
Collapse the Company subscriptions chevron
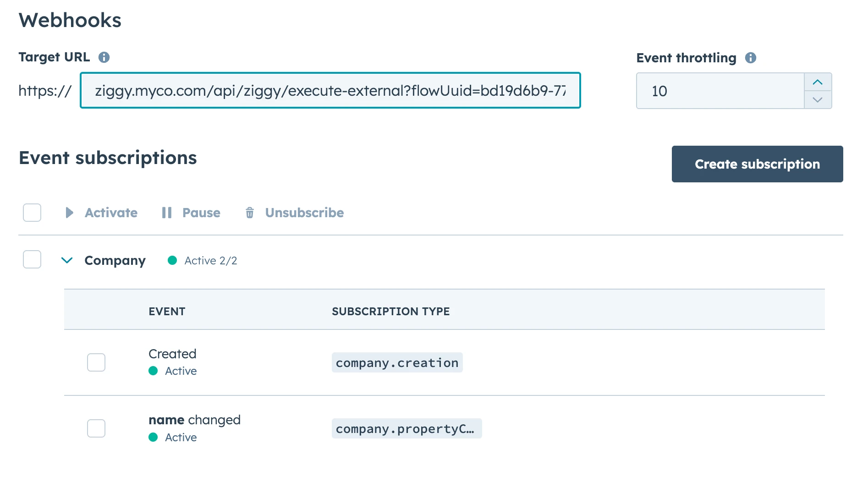pos(67,260)
